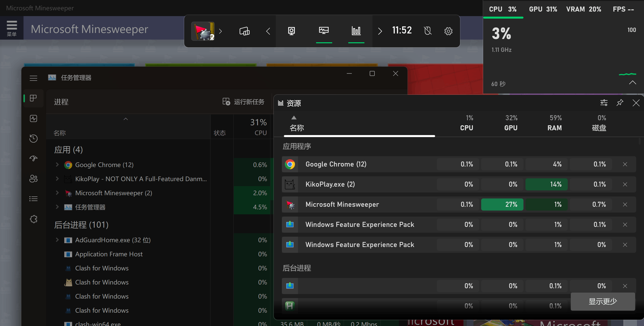End the unnamed background process row
Image resolution: width=644 pixels, height=326 pixels.
tap(625, 286)
